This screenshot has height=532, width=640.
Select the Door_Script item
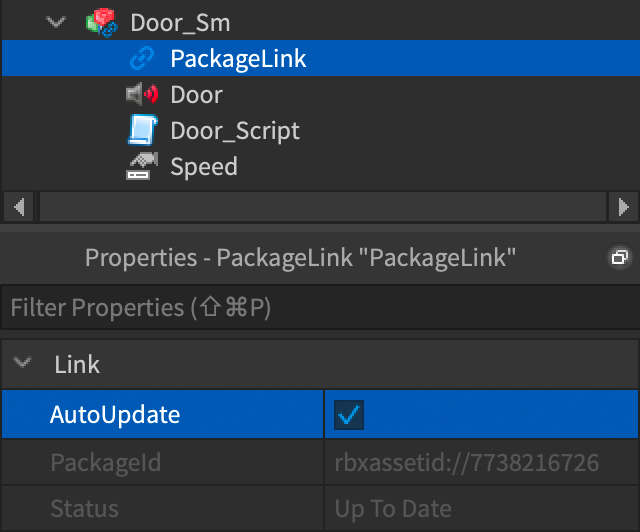pos(235,131)
